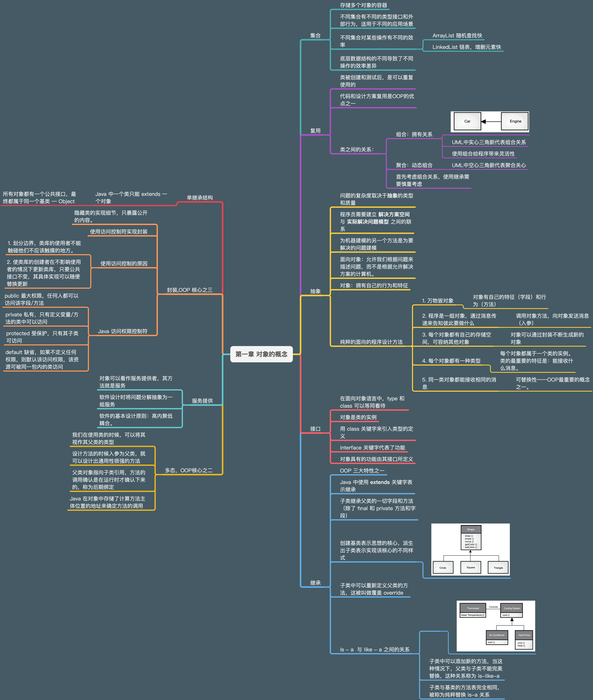
Task: Select the 类之间的关系 node
Action: coord(356,150)
